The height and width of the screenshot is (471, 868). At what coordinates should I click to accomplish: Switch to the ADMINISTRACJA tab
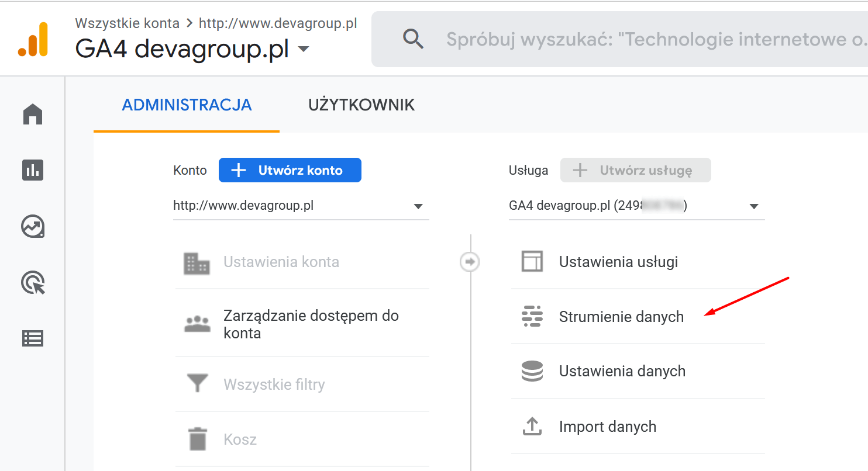[x=187, y=105]
